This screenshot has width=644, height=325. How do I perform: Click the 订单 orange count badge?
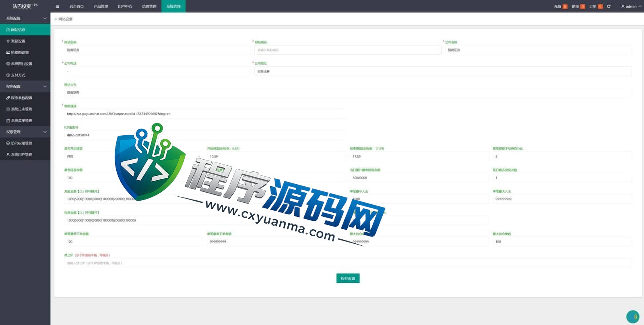click(x=600, y=6)
